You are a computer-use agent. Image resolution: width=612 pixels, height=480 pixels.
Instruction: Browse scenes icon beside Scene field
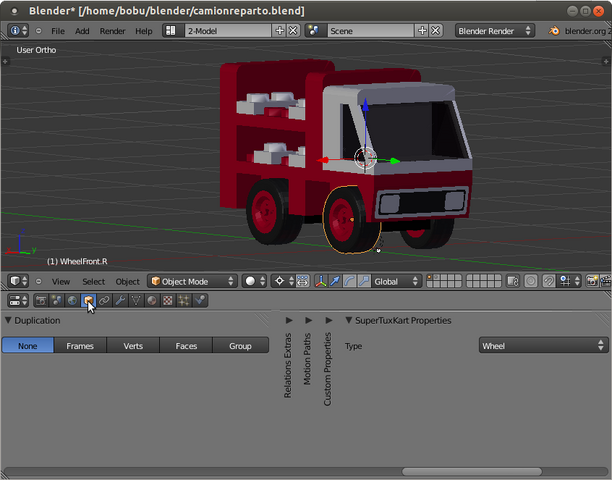pyautogui.click(x=315, y=30)
